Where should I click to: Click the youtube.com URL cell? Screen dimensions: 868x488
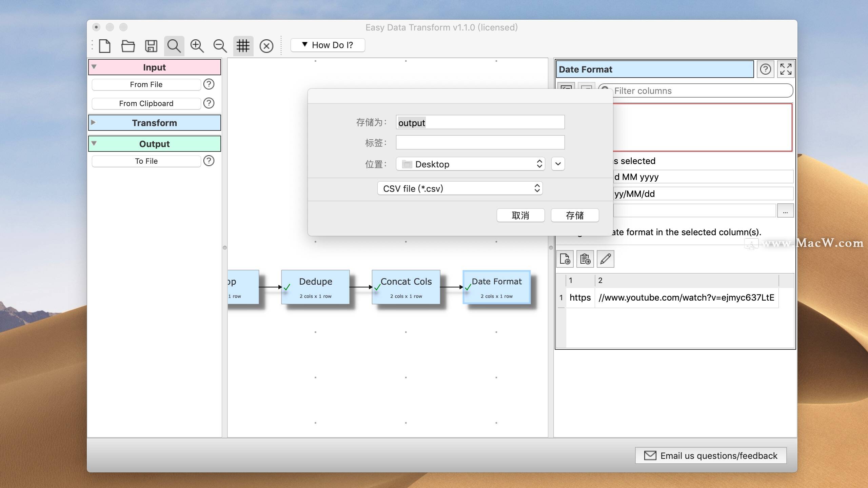[x=687, y=298]
